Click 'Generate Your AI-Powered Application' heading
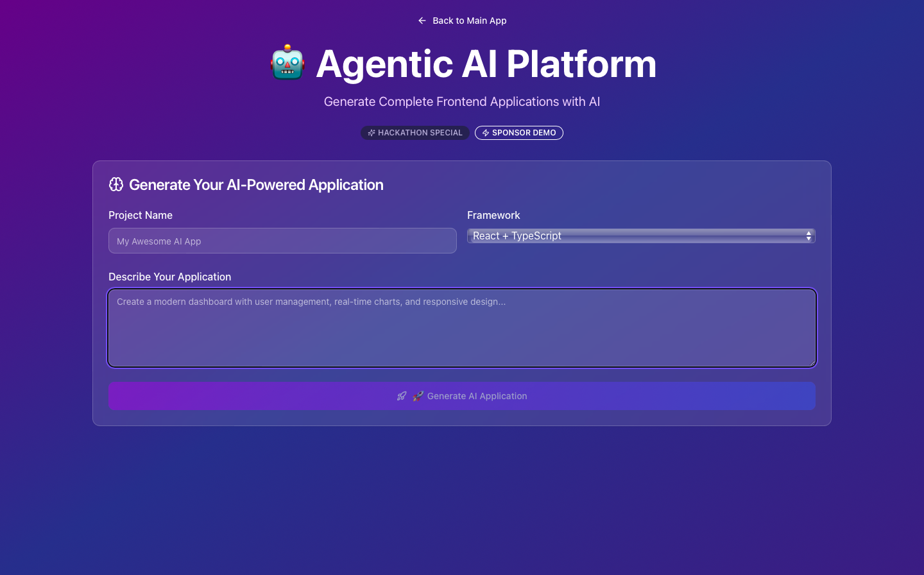 [x=256, y=185]
